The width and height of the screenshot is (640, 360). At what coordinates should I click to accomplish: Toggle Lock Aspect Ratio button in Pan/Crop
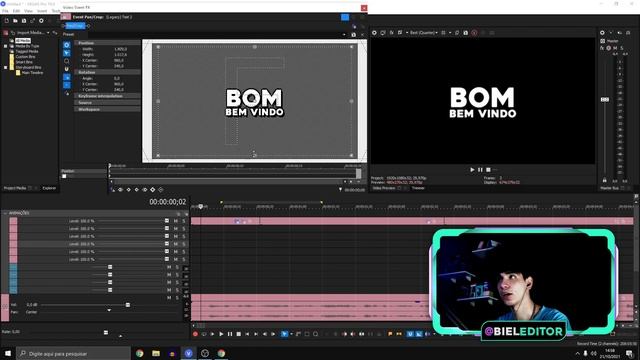pos(67,77)
